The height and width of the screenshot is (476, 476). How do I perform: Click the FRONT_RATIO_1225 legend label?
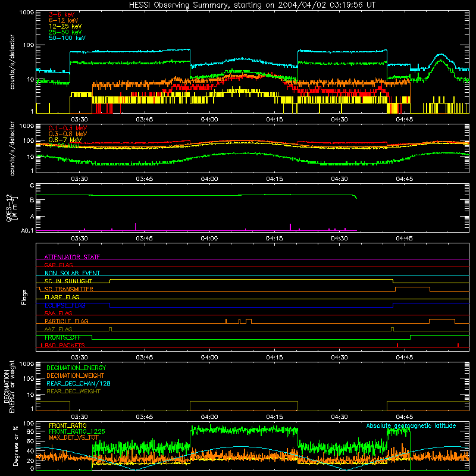click(77, 431)
